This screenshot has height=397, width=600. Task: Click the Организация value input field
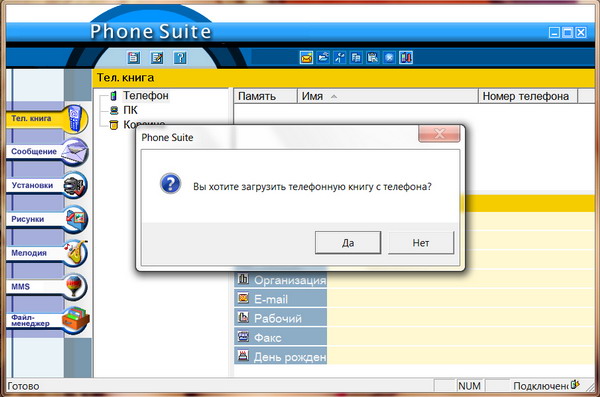click(461, 279)
